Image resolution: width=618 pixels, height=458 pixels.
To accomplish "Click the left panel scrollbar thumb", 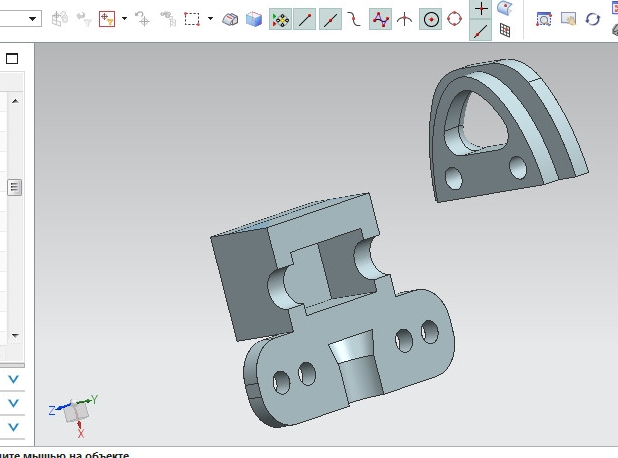I will 14,187.
